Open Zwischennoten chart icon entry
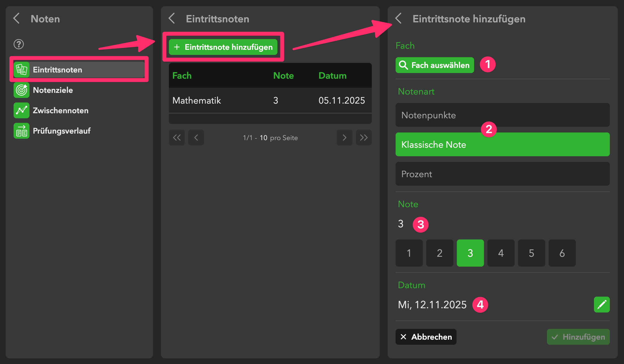This screenshot has width=624, height=364. point(22,110)
